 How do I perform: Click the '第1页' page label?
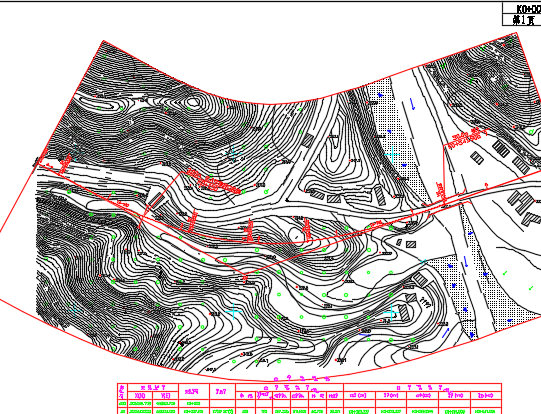pos(523,20)
